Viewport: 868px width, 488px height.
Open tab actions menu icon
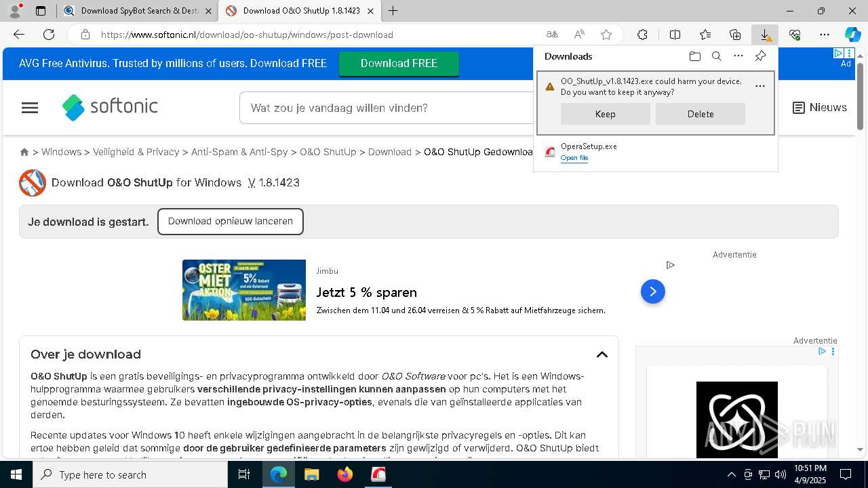41,11
